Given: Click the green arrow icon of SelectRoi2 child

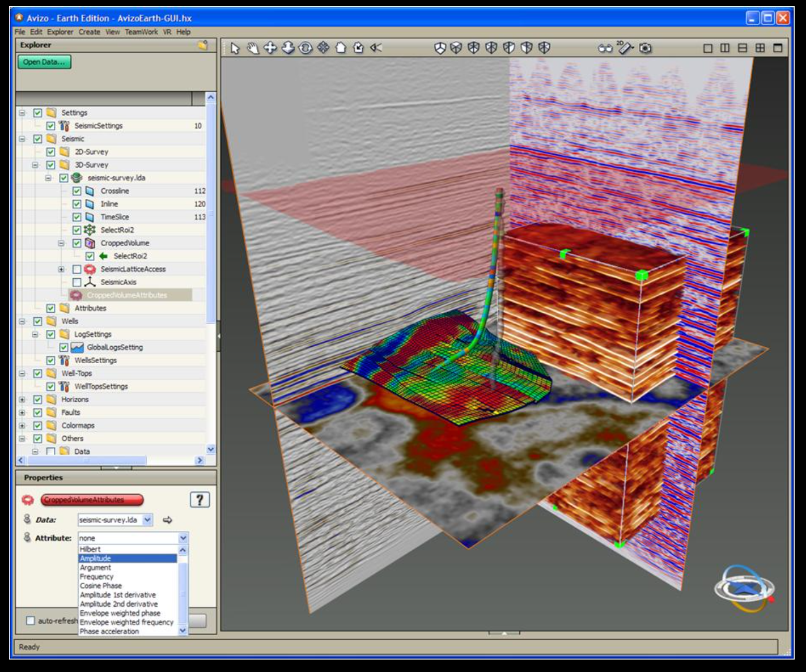Looking at the screenshot, I should [x=103, y=256].
